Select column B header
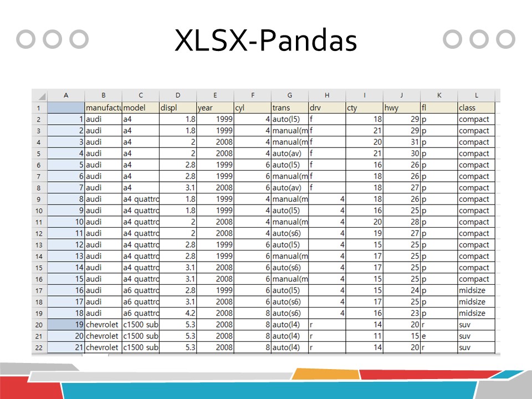The height and width of the screenshot is (399, 532). [x=103, y=95]
